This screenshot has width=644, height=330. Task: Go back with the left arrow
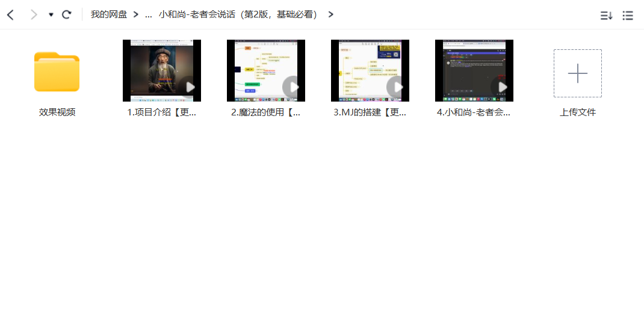(x=11, y=15)
